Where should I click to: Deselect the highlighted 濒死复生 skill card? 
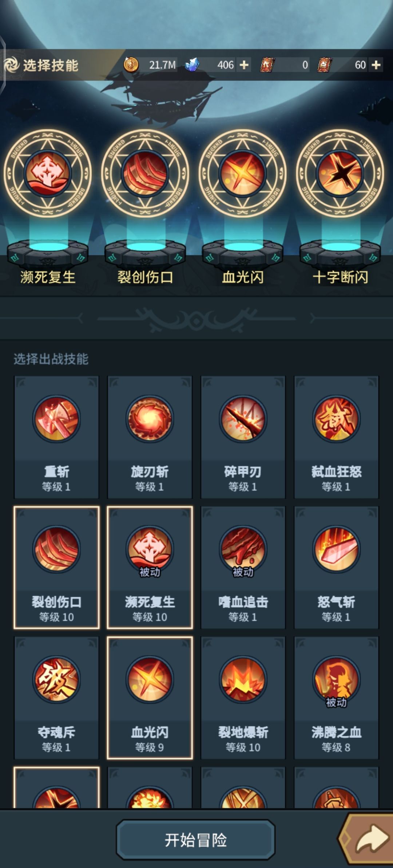pyautogui.click(x=150, y=567)
